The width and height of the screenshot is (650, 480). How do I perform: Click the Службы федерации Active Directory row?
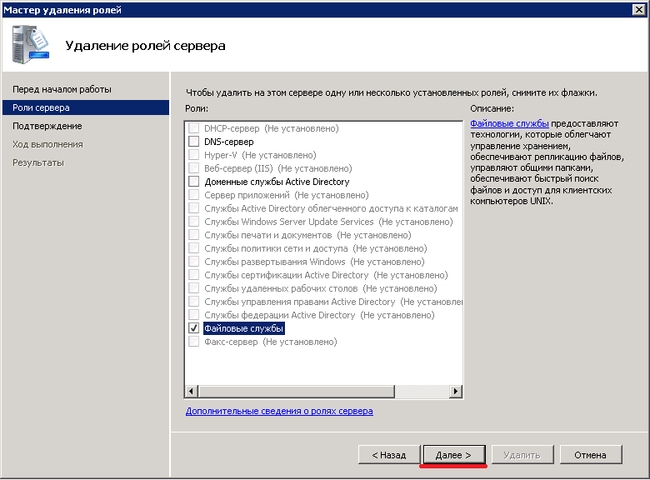tap(319, 315)
